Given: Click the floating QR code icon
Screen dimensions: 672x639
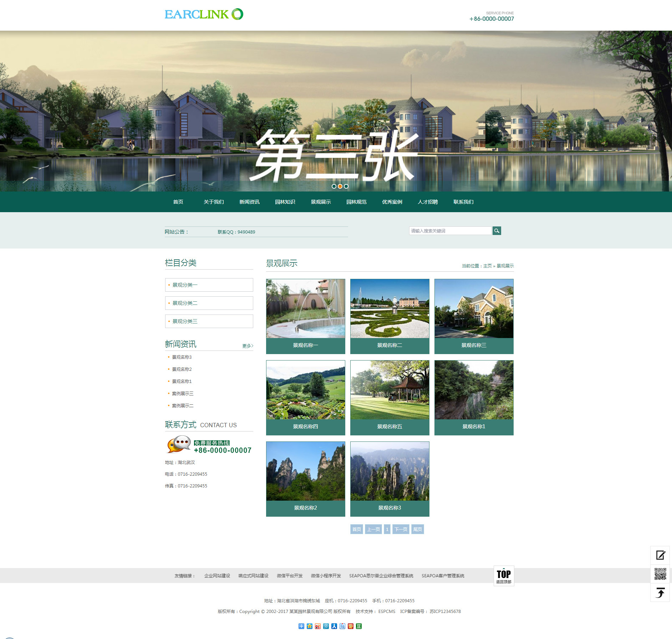Looking at the screenshot, I should [x=660, y=574].
